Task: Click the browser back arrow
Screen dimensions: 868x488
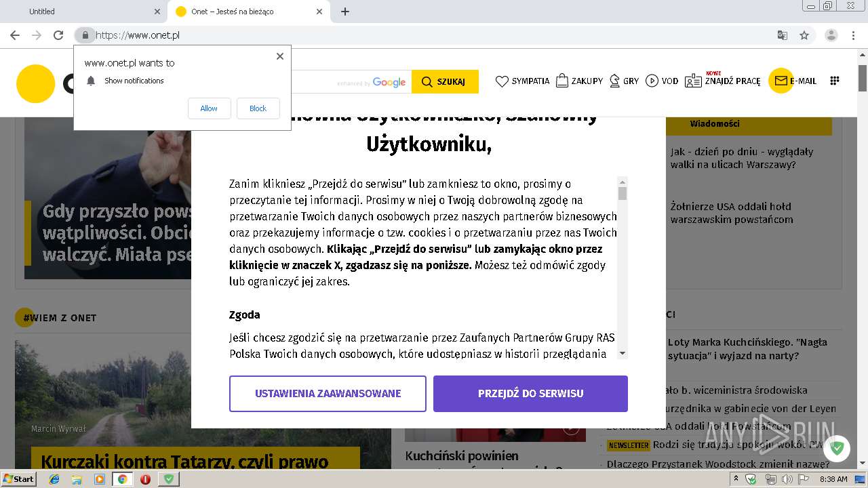Action: click(x=15, y=35)
